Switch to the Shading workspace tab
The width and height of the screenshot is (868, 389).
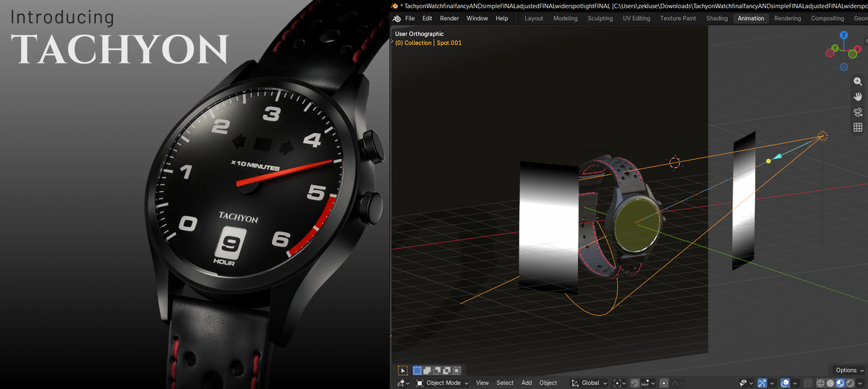click(717, 18)
